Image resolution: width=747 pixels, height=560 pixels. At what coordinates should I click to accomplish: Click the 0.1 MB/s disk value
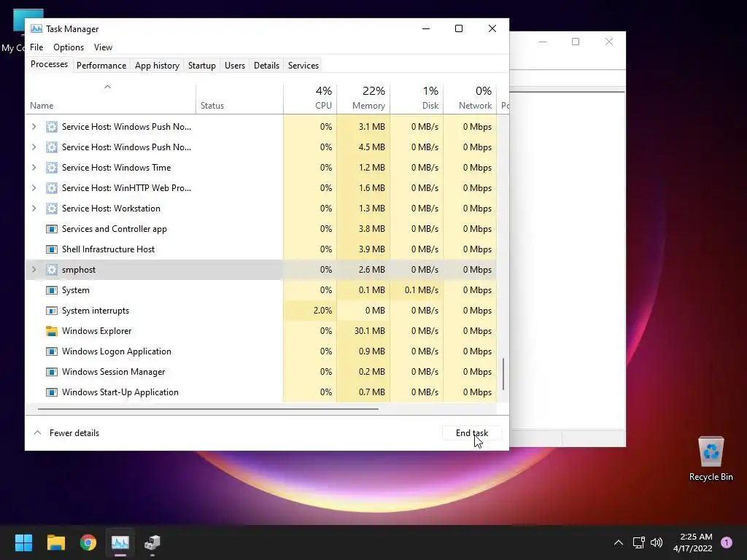point(421,290)
